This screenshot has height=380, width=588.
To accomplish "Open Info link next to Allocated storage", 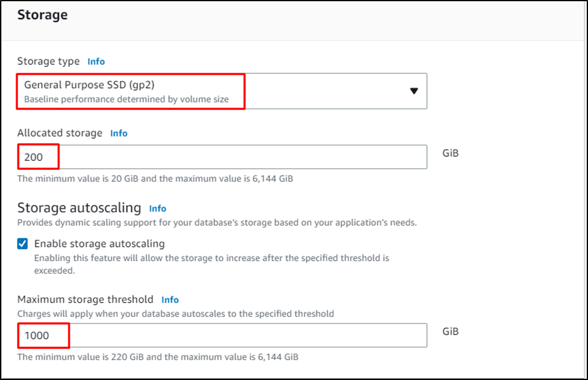I will (119, 133).
